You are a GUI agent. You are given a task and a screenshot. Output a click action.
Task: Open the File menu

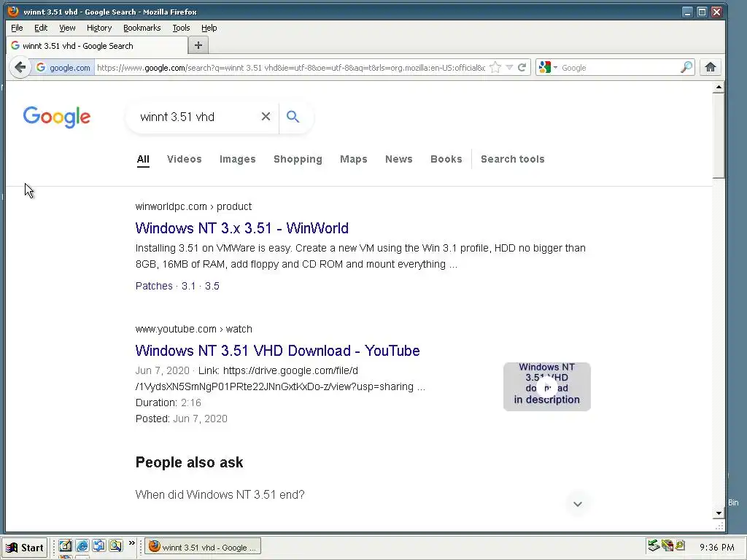point(18,28)
